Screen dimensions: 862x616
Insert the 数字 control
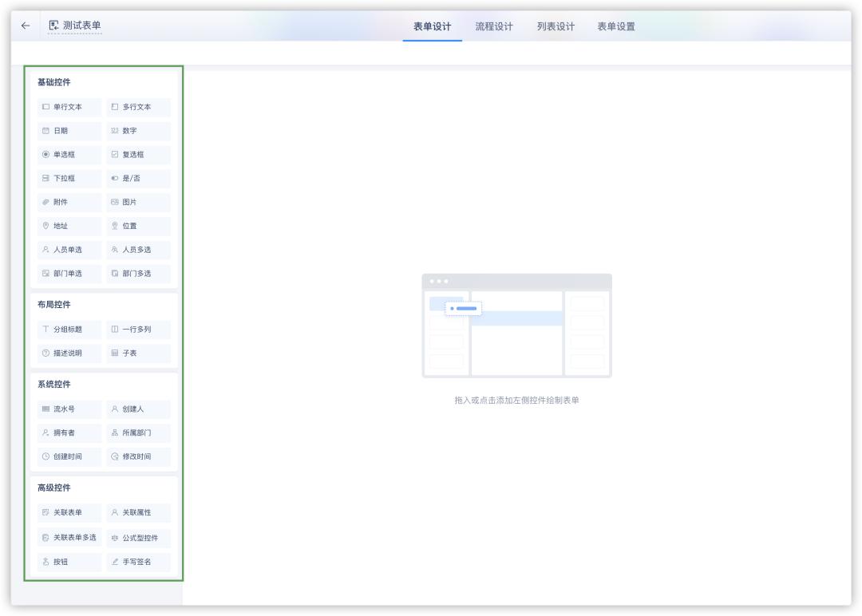[139, 131]
